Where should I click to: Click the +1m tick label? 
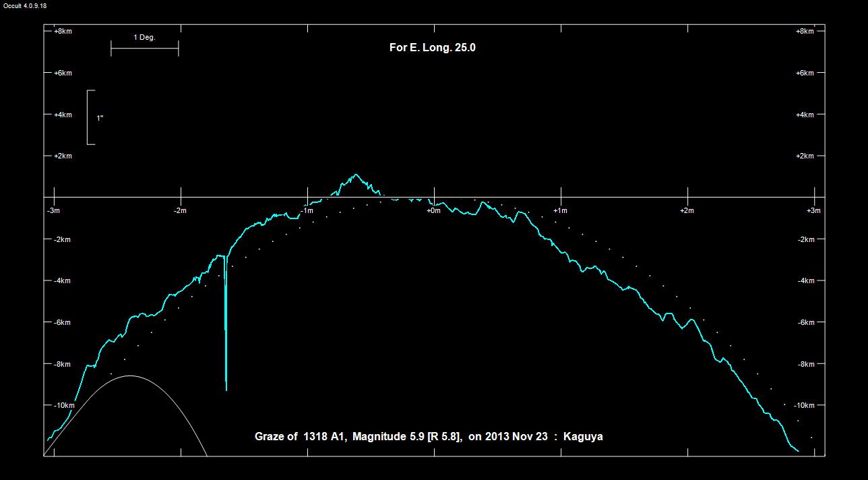pyautogui.click(x=560, y=210)
